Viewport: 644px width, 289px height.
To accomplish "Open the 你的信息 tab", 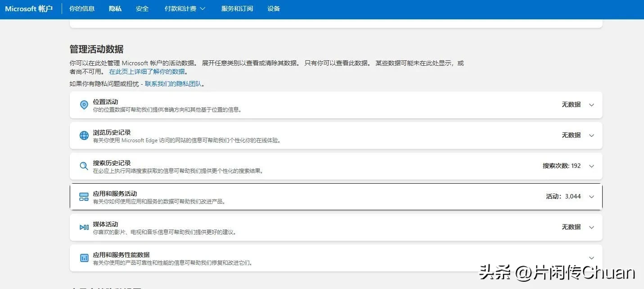I will (x=82, y=9).
